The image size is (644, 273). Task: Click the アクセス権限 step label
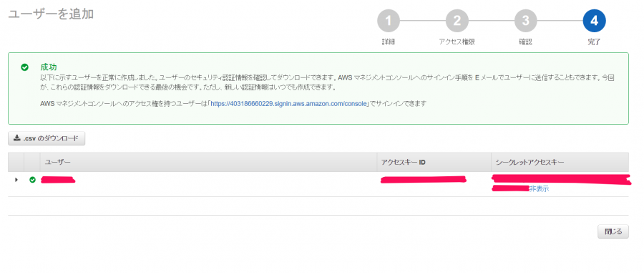457,42
